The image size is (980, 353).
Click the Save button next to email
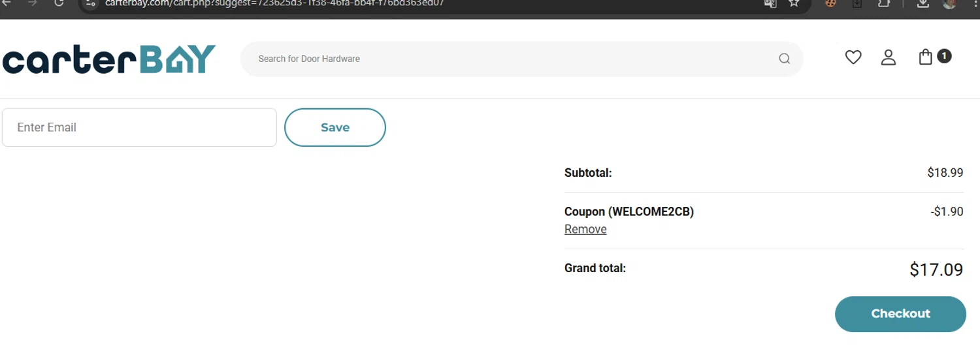coord(335,127)
